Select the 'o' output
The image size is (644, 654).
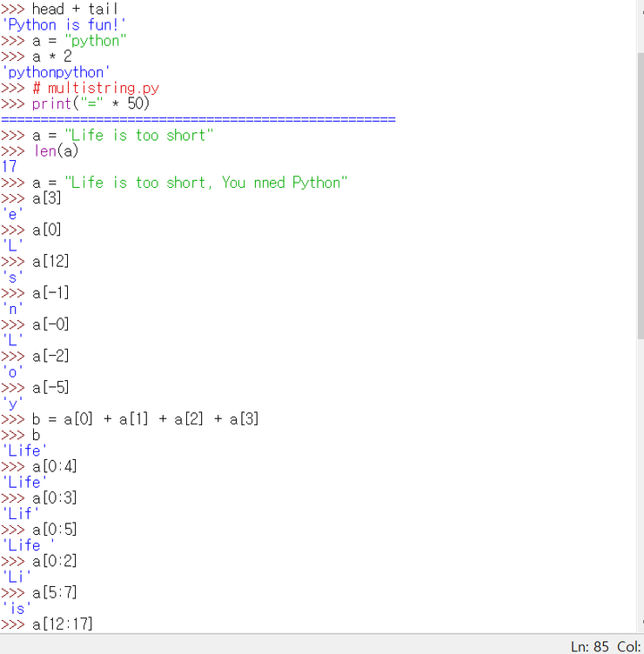12,372
